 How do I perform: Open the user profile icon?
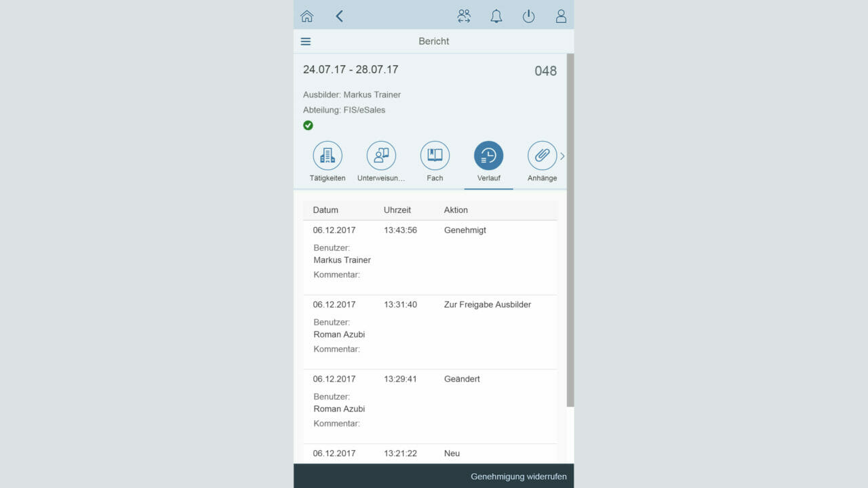pos(561,16)
